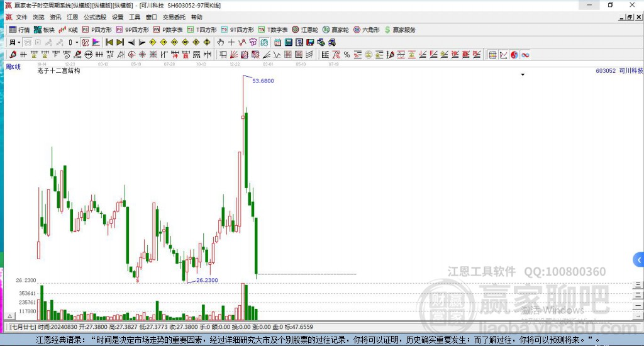Click the circled target crosshair icon
This screenshot has height=346, width=644.
131,55
